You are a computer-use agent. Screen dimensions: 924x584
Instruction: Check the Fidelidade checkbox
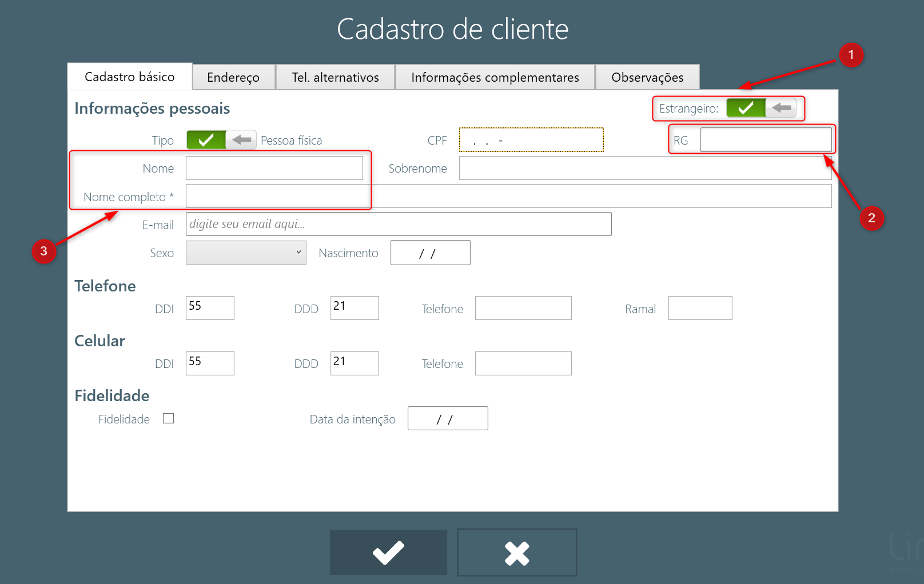click(x=168, y=418)
